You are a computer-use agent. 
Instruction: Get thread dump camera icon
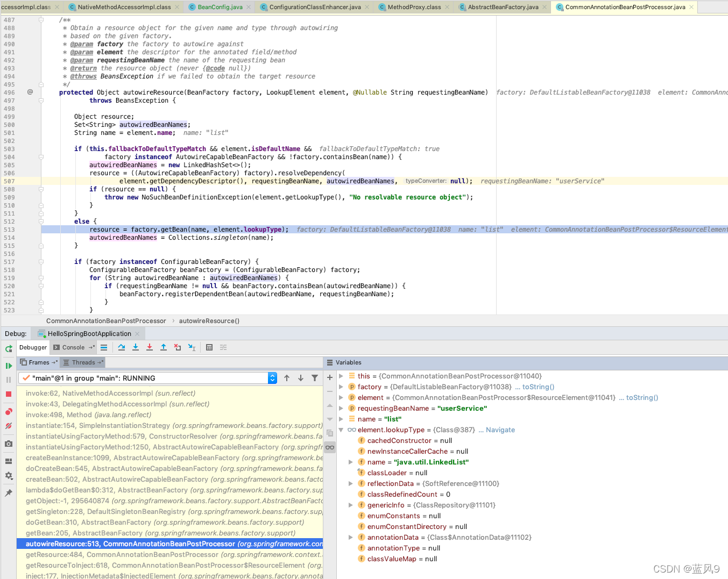9,444
